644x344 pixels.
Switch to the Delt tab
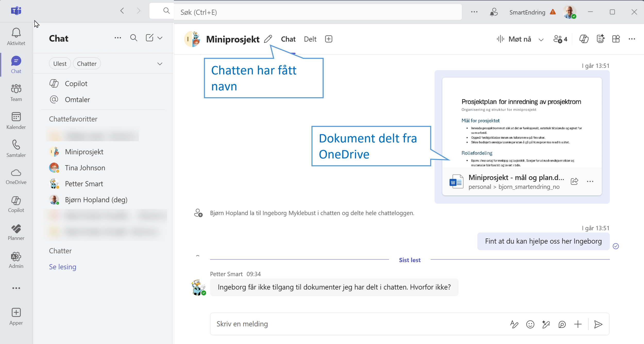(x=310, y=39)
